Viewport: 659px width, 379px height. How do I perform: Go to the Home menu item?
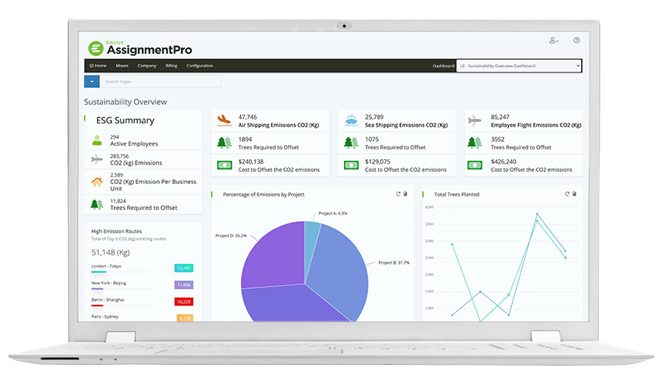98,66
